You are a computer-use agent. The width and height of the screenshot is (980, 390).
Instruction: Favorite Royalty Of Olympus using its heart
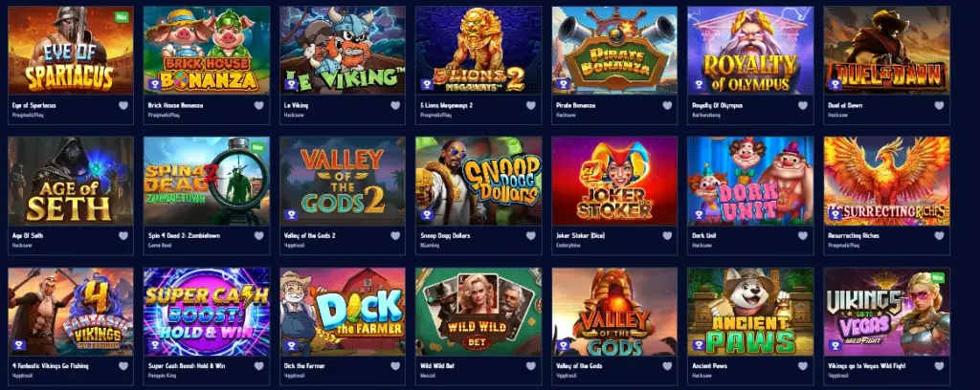(x=803, y=105)
